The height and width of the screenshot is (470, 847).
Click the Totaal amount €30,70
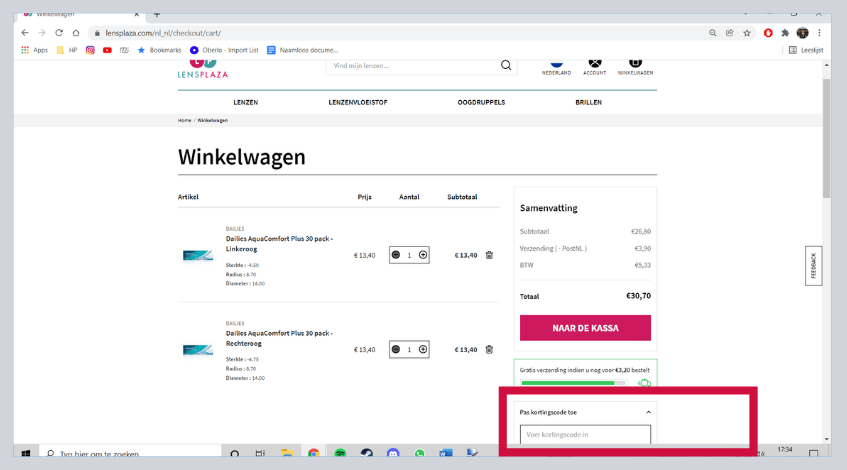coord(638,296)
